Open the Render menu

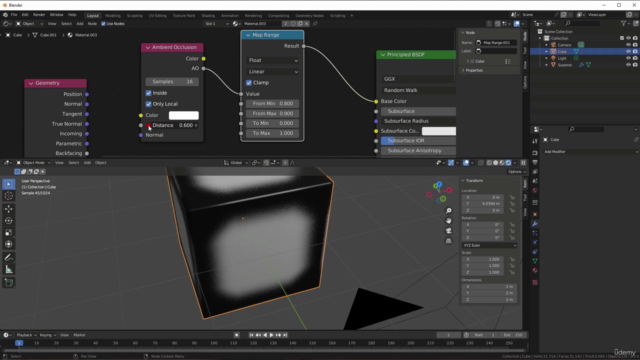(39, 15)
